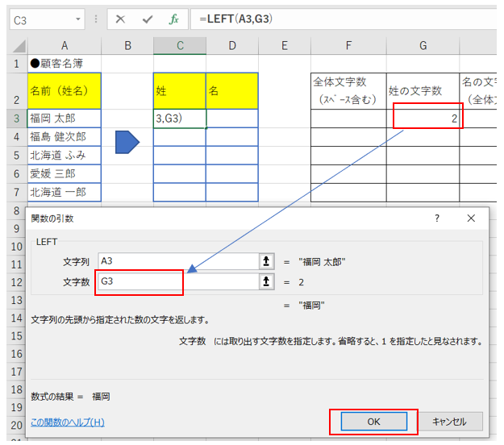
Task: Open この関数のヘルプ link
Action: coord(68,422)
